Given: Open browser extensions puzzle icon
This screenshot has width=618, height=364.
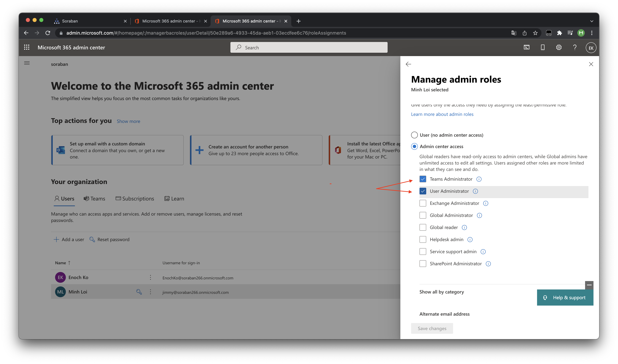Looking at the screenshot, I should (559, 33).
